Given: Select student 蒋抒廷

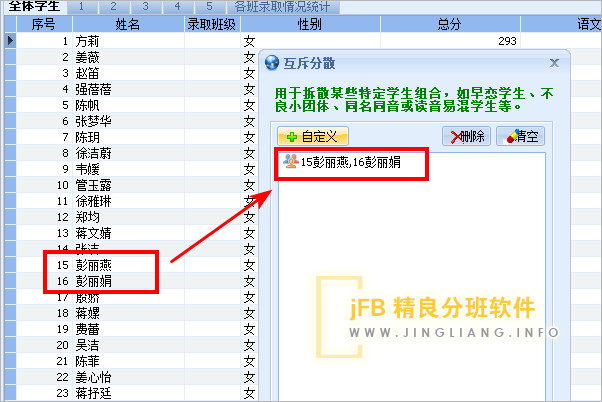Looking at the screenshot, I should 93,393.
